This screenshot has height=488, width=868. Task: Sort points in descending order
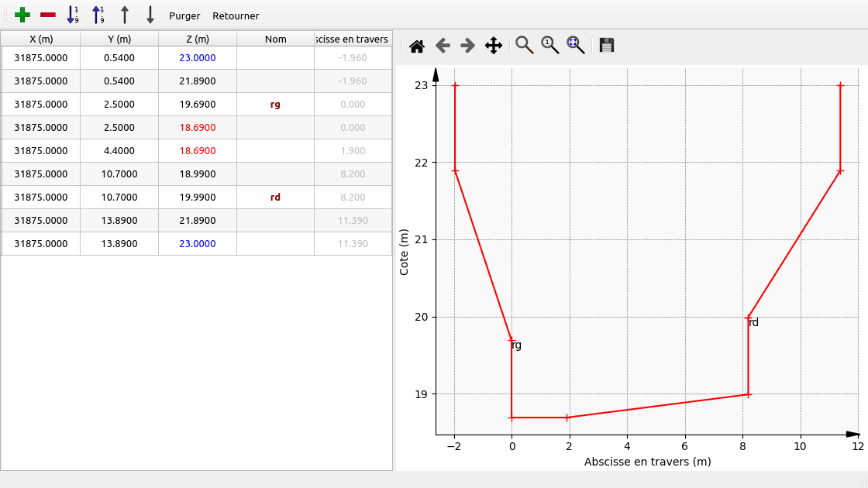click(98, 15)
